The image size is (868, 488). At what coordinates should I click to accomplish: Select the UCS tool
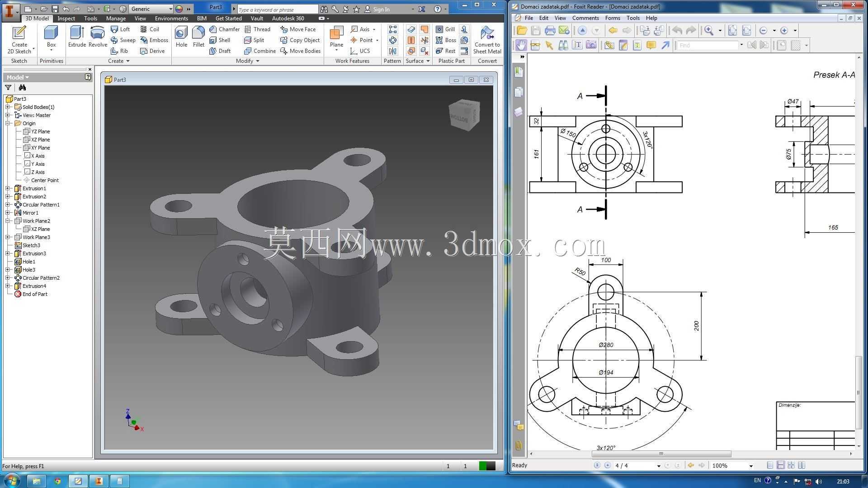(x=360, y=51)
